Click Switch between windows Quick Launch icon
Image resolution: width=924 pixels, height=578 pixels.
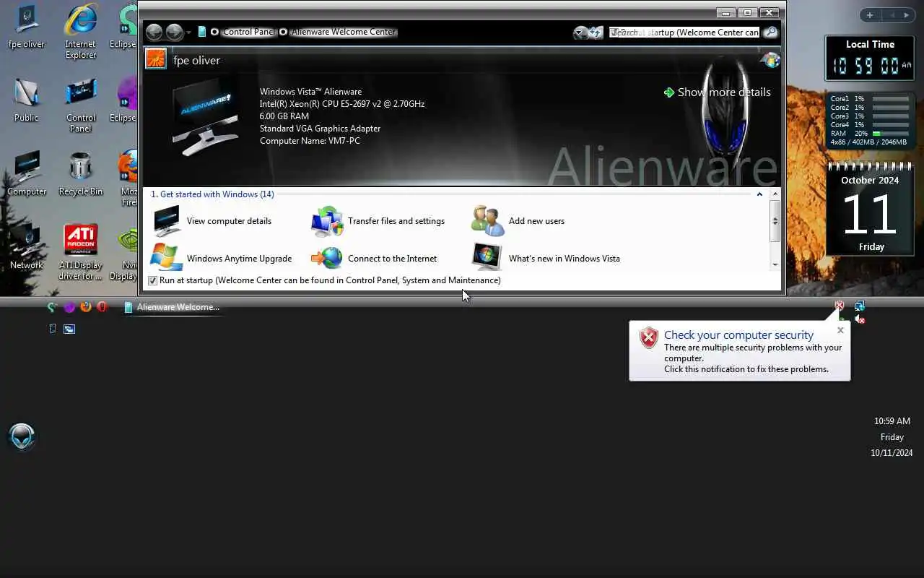pos(69,329)
